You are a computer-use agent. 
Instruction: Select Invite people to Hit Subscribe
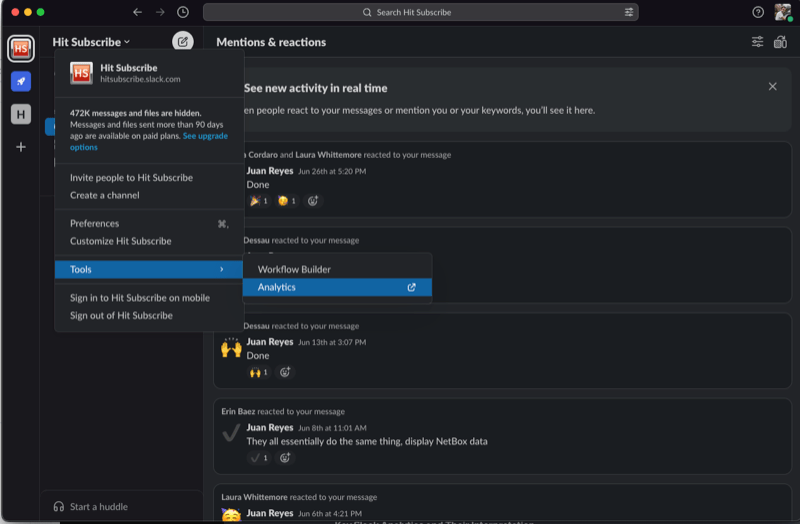(132, 178)
